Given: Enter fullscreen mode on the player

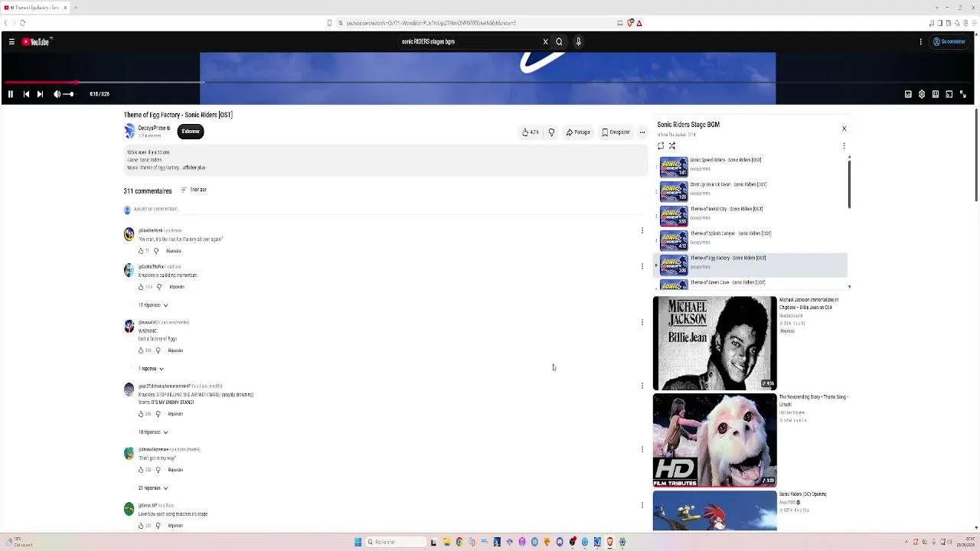Looking at the screenshot, I should coord(963,94).
